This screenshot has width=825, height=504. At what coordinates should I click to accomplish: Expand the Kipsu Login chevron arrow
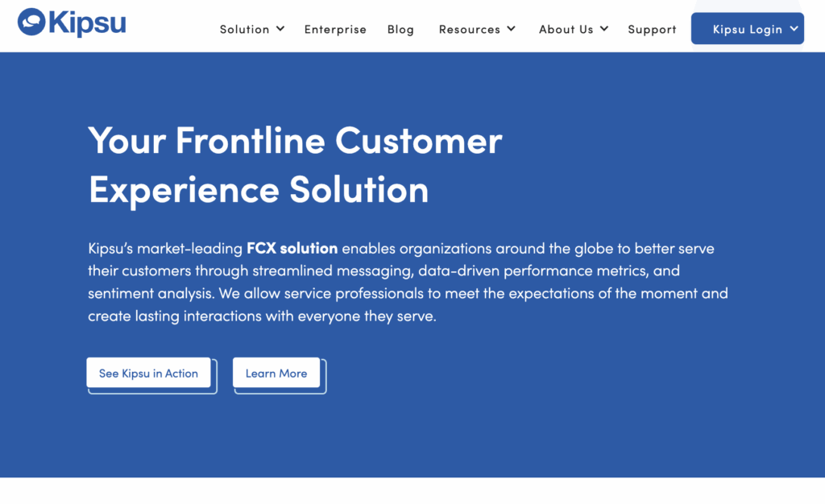pos(794,29)
